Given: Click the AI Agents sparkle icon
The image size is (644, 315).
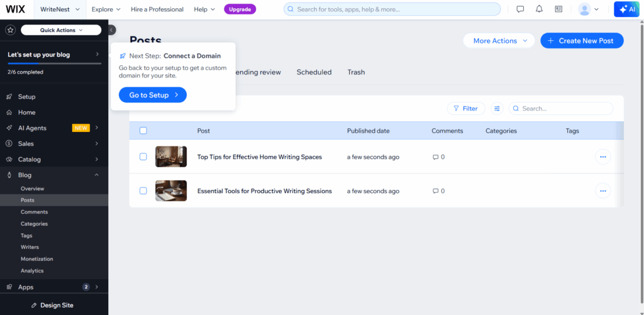Looking at the screenshot, I should click(9, 128).
